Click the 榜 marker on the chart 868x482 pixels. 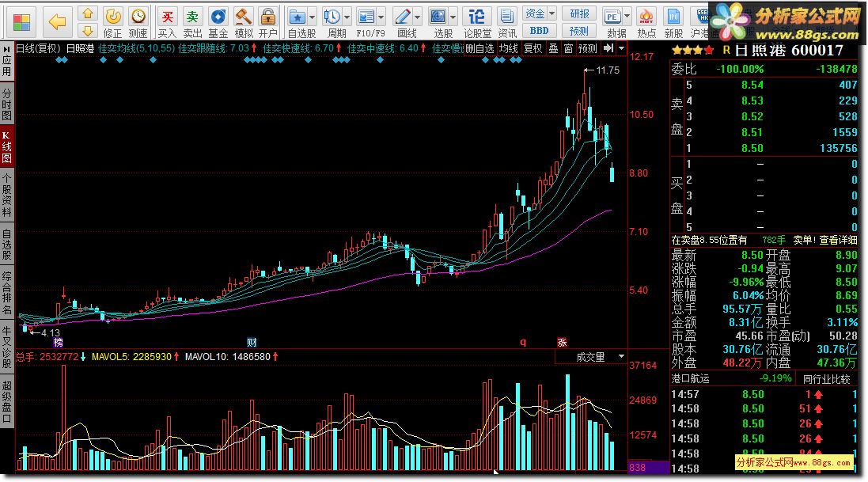pyautogui.click(x=58, y=343)
